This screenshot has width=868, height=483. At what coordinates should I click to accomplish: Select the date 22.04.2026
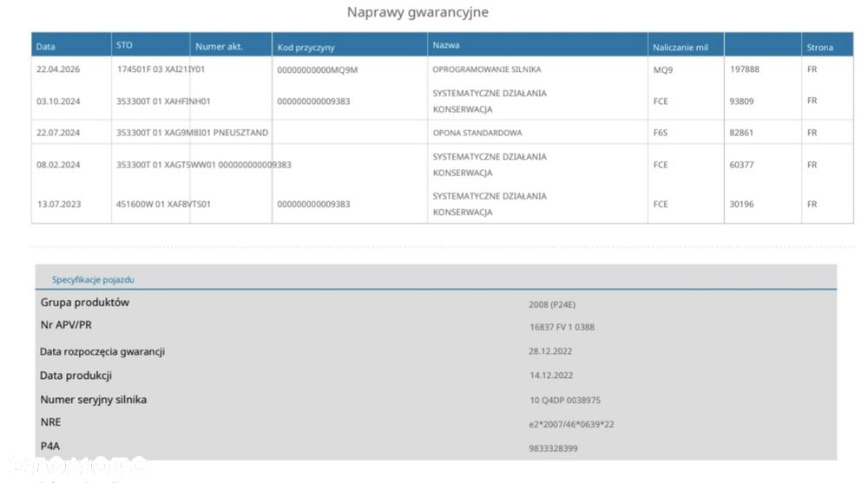pos(58,69)
